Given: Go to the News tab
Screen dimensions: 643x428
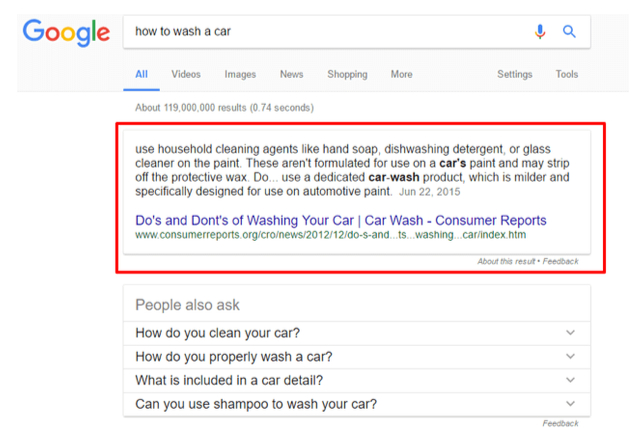Looking at the screenshot, I should [x=292, y=74].
